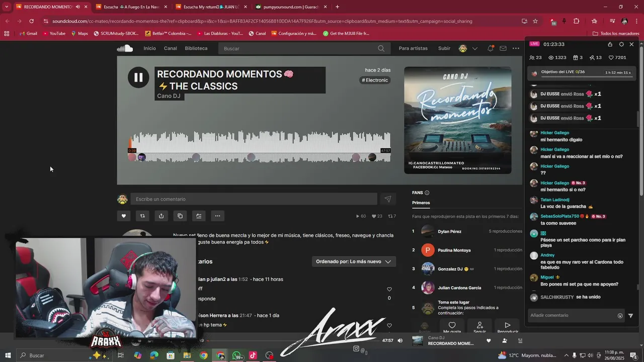Seek in the track waveform
This screenshot has width=644, height=362.
click(259, 146)
